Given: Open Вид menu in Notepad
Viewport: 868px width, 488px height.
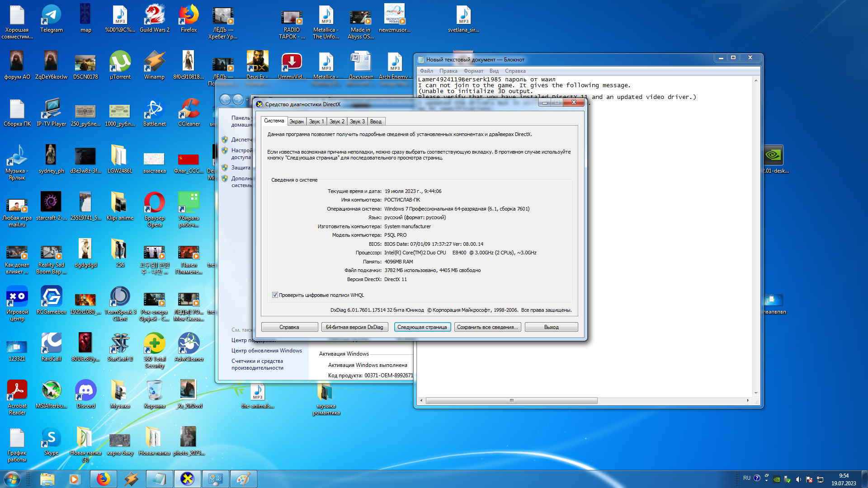Looking at the screenshot, I should click(x=494, y=71).
